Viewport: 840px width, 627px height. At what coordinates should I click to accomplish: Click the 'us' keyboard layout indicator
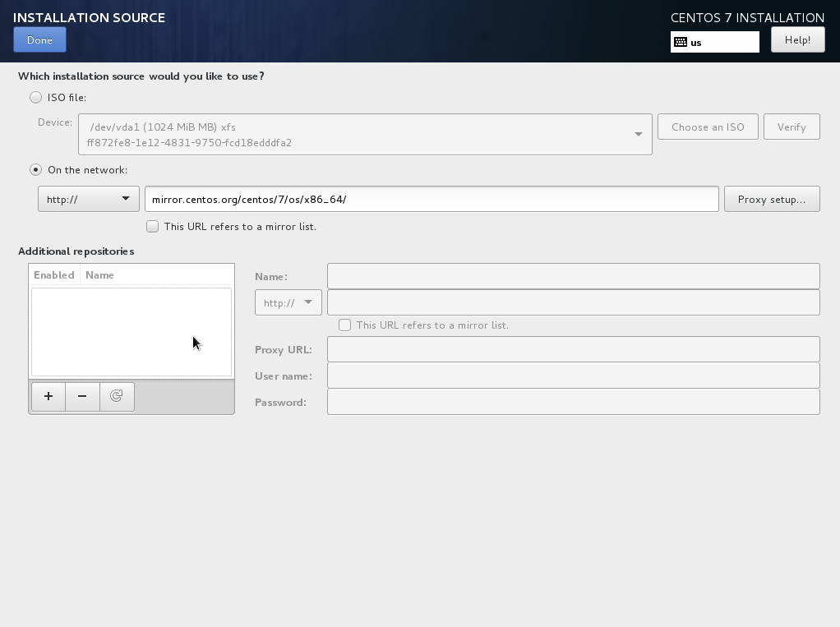[714, 42]
